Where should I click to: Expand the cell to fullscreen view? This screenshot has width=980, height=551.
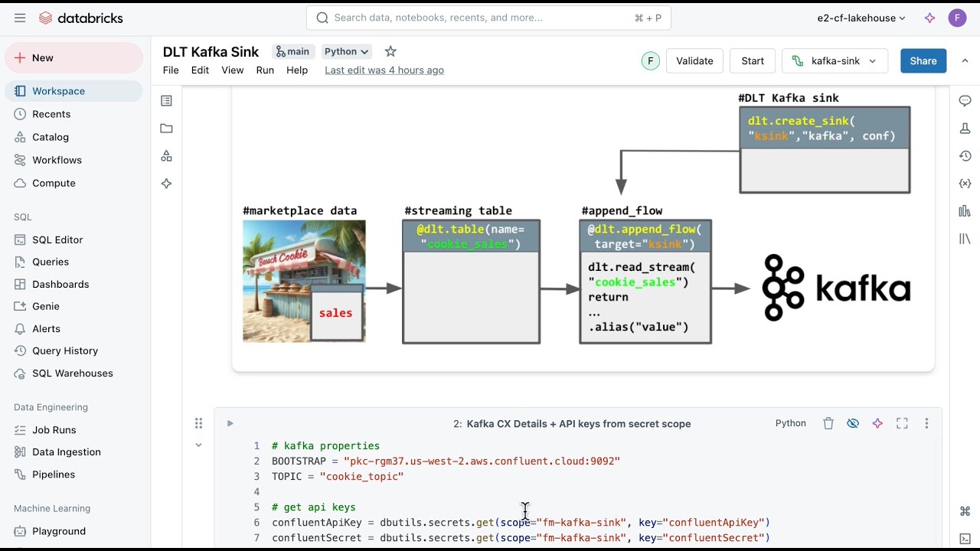click(x=902, y=423)
